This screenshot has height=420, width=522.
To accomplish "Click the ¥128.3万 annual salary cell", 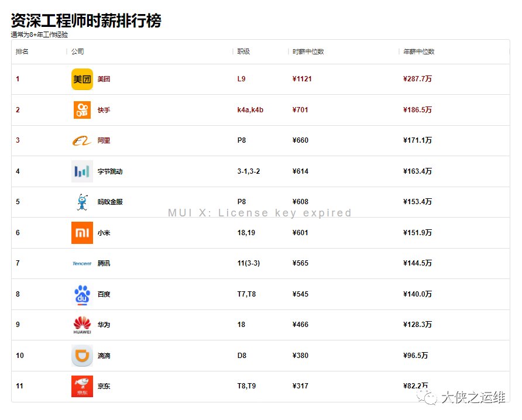I will tap(417, 325).
